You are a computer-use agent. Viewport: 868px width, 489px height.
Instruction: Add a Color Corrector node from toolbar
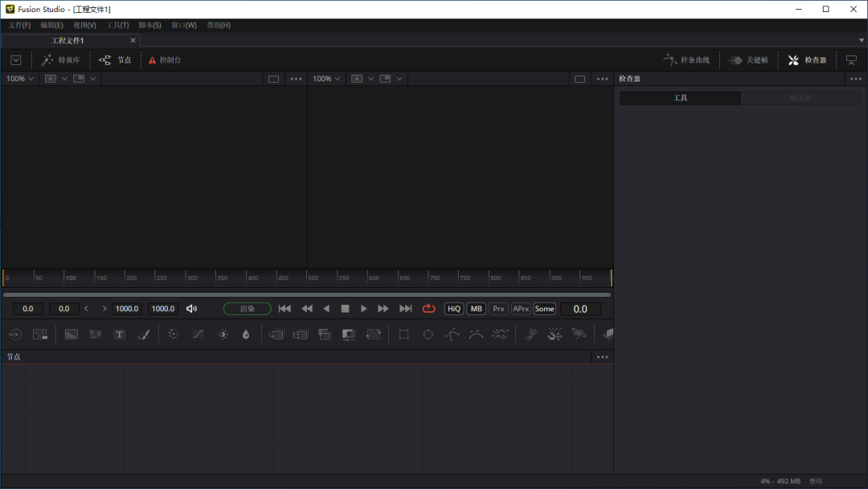tap(174, 335)
